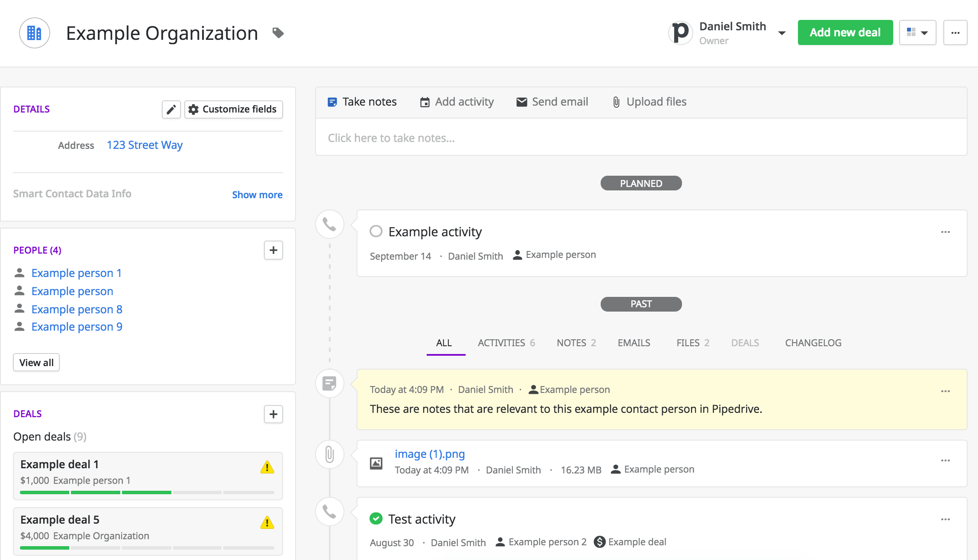Open Test activity more options menu

[x=946, y=519]
